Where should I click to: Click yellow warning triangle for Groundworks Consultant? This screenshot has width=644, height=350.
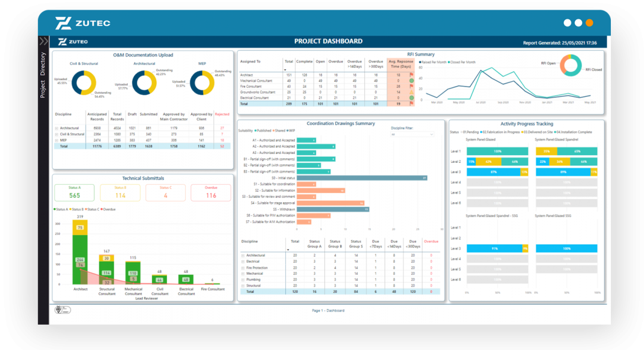pos(411,92)
